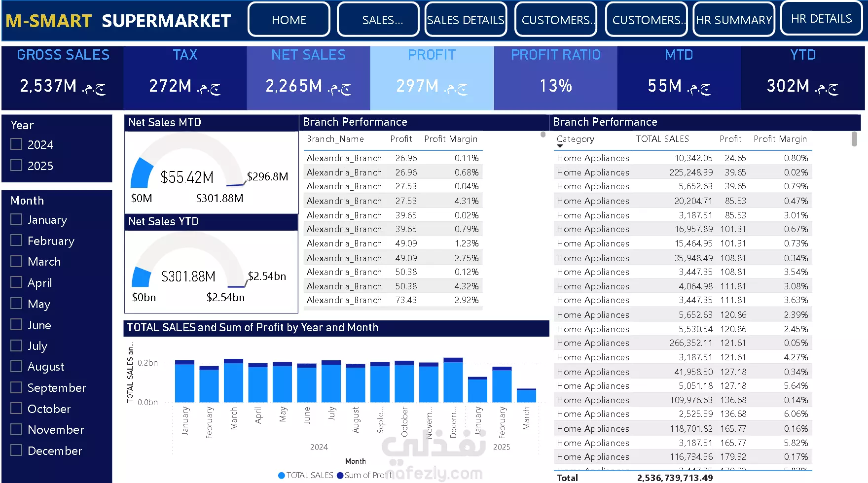The image size is (868, 483).
Task: Tick the 2025 year checkbox
Action: point(16,165)
